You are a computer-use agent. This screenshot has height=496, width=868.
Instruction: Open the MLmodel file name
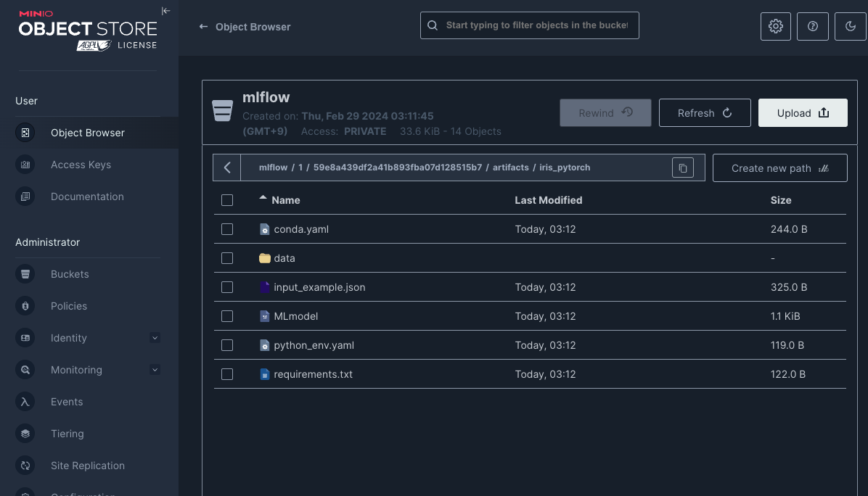click(295, 316)
